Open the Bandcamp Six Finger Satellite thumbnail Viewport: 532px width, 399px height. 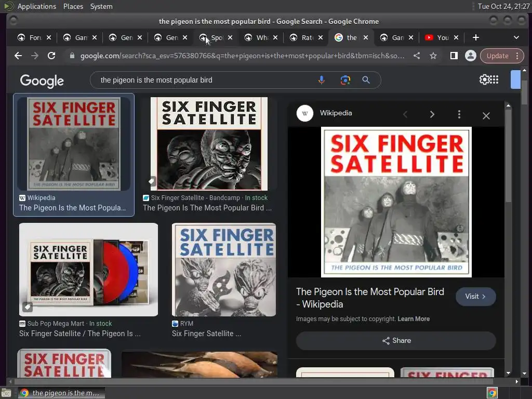[x=209, y=144]
